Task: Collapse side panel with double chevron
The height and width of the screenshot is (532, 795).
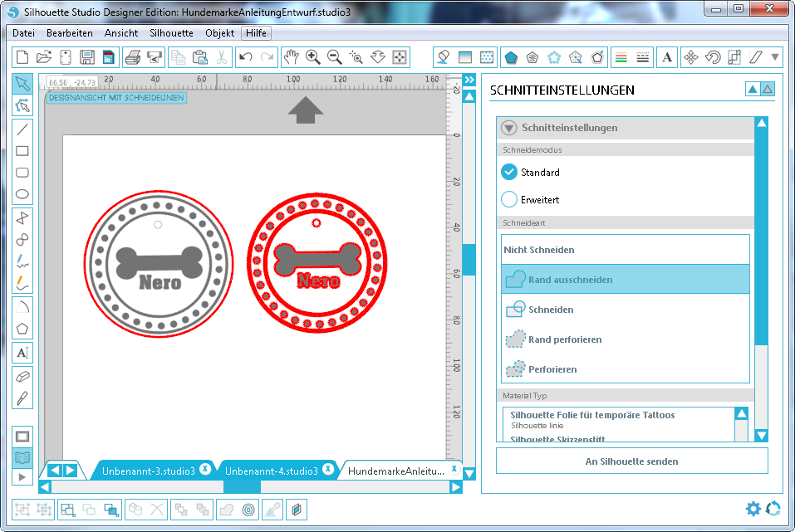Action: coord(469,81)
